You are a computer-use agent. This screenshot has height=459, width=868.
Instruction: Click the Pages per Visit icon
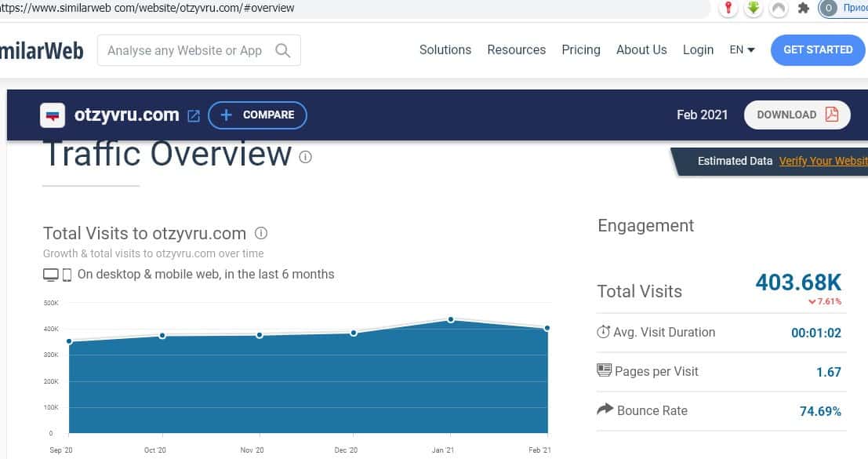(604, 370)
